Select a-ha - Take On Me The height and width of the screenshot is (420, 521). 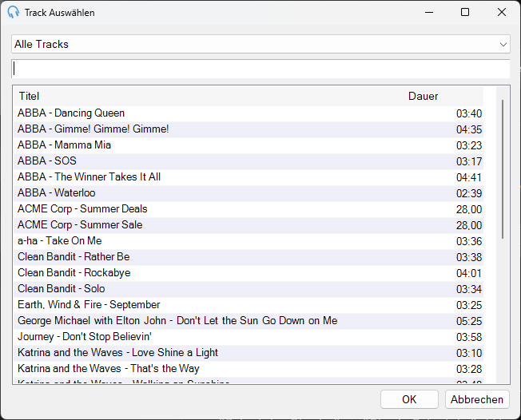point(249,241)
